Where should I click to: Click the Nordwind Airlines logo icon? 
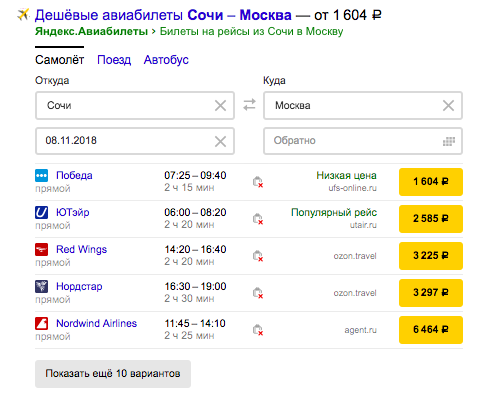tap(41, 324)
